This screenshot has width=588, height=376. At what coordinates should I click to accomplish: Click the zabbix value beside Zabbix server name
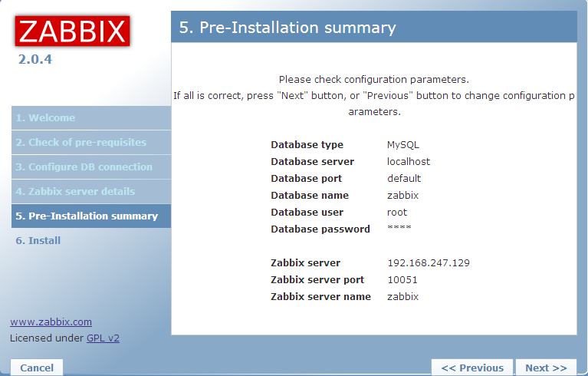[402, 297]
